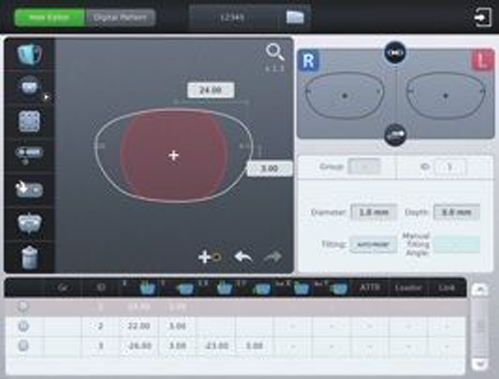Image resolution: width=499 pixels, height=379 pixels.
Task: Select the lens shape tool in sidebar
Action: click(29, 54)
